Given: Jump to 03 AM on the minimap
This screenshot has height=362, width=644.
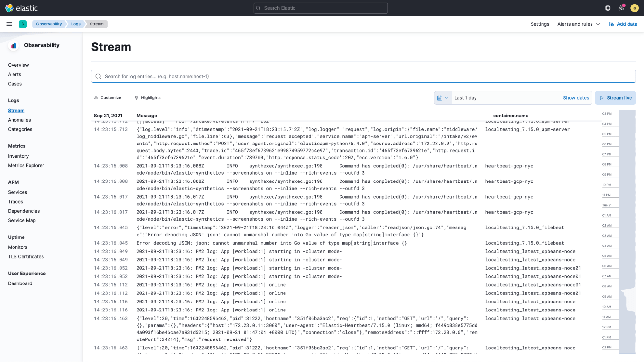Looking at the screenshot, I should (607, 236).
